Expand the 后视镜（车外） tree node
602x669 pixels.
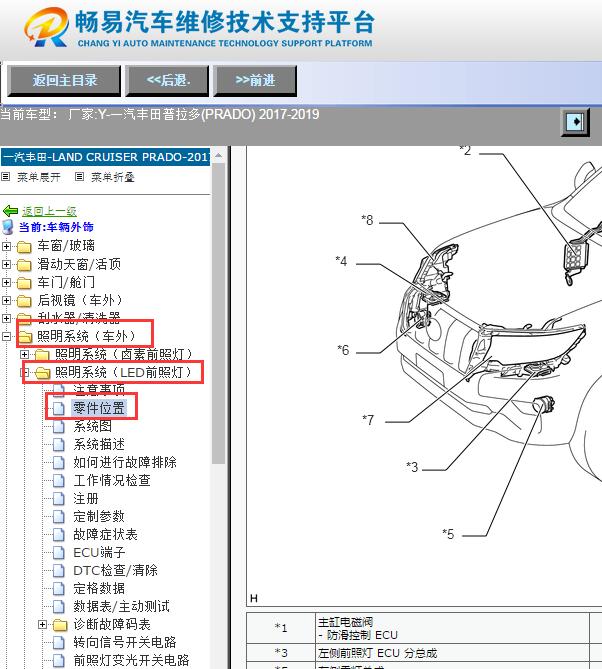click(6, 300)
